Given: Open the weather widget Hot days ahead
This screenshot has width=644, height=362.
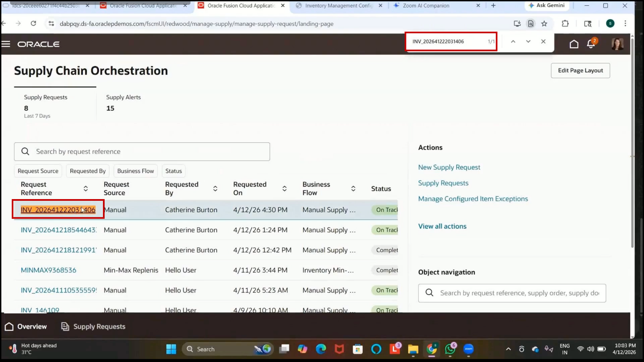Looking at the screenshot, I should coord(33,349).
